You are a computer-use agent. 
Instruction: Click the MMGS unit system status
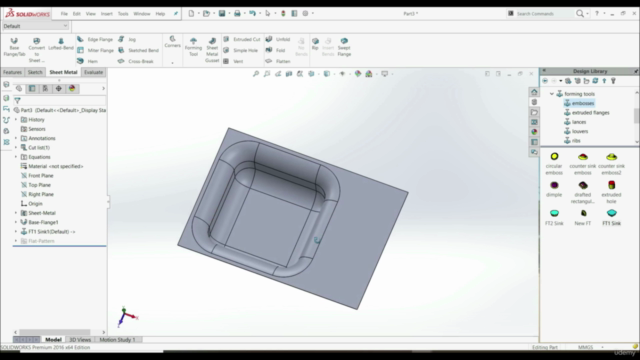tap(585, 347)
